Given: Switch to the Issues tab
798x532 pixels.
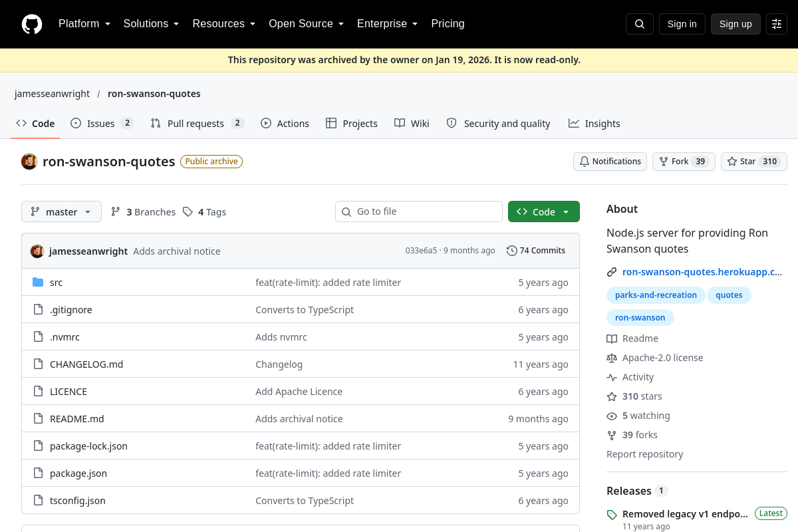Looking at the screenshot, I should coord(102,124).
